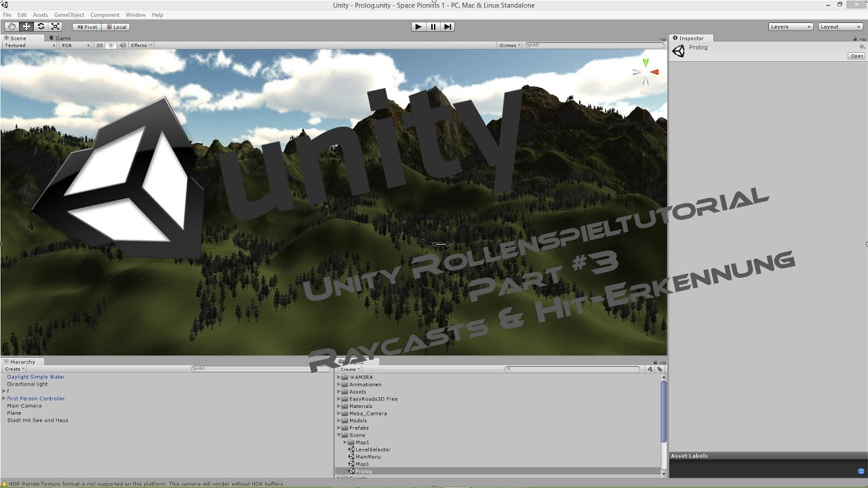Toggle scene audio speaker icon
Screen dimensions: 868x488
tap(122, 45)
